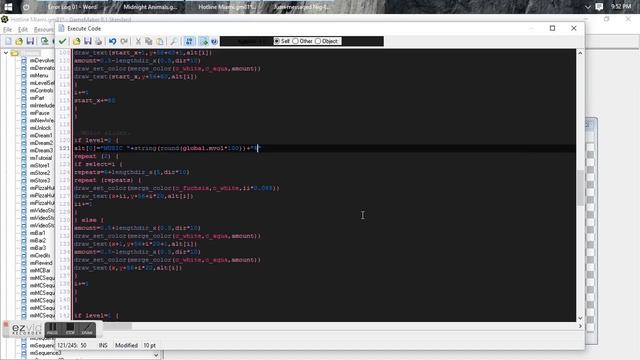Open the find magnifier tool

tap(174, 41)
